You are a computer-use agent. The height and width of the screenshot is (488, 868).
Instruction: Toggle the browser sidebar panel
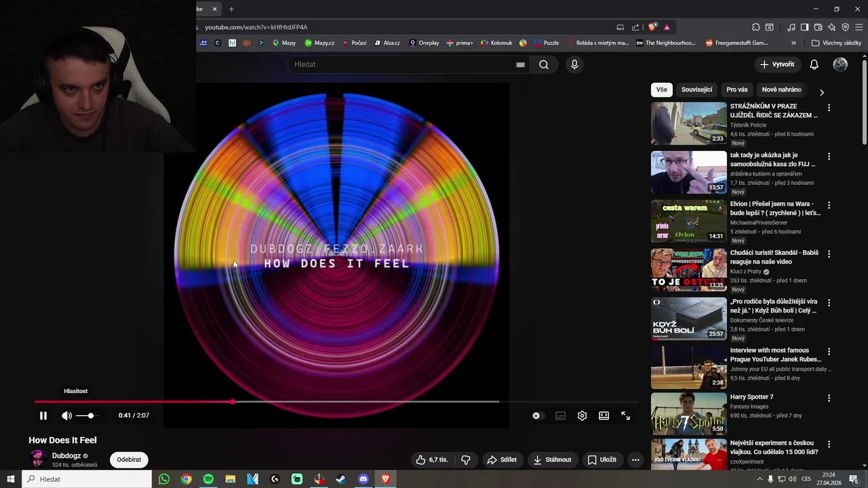pos(804,27)
